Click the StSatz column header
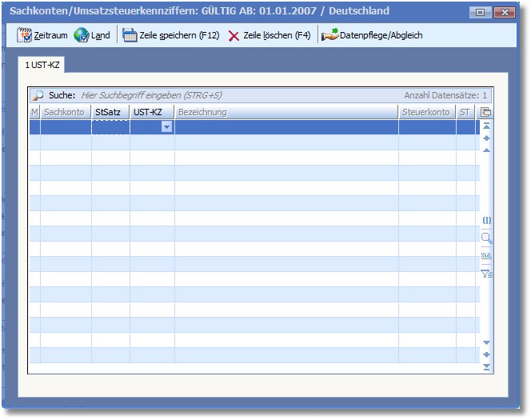531x420 pixels. click(x=108, y=112)
